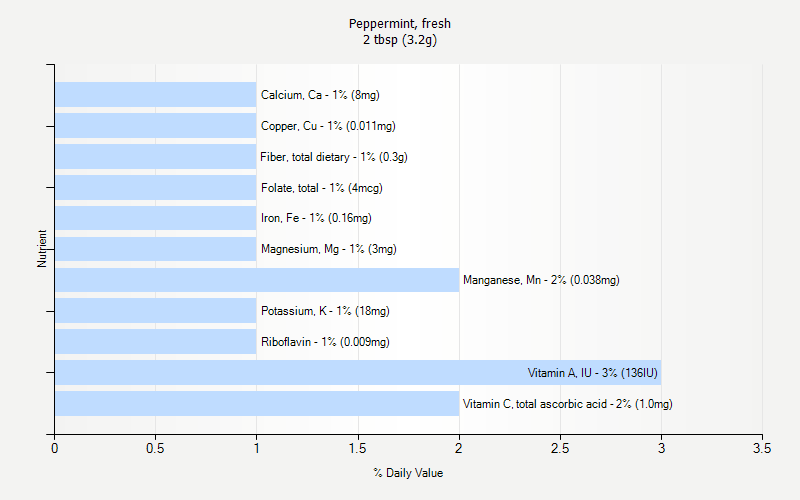Click the blue bar for Folate, total
The width and height of the screenshot is (800, 500).
pos(156,187)
